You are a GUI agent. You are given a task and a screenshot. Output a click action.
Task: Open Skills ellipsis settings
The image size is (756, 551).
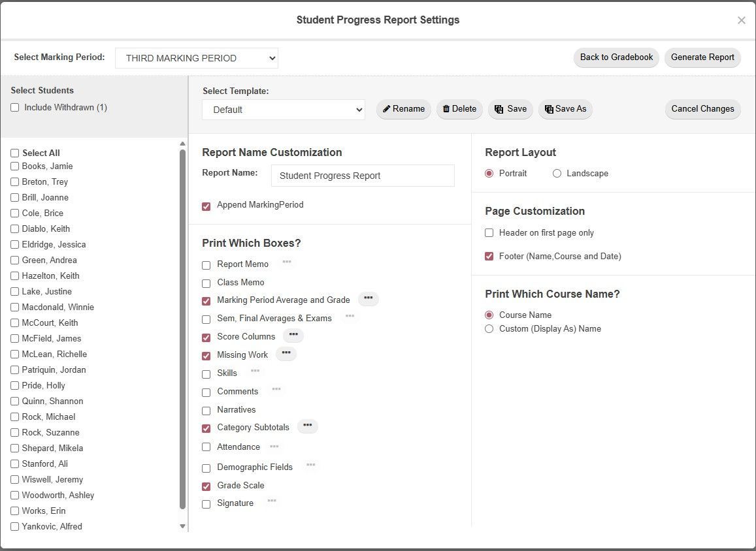[255, 371]
